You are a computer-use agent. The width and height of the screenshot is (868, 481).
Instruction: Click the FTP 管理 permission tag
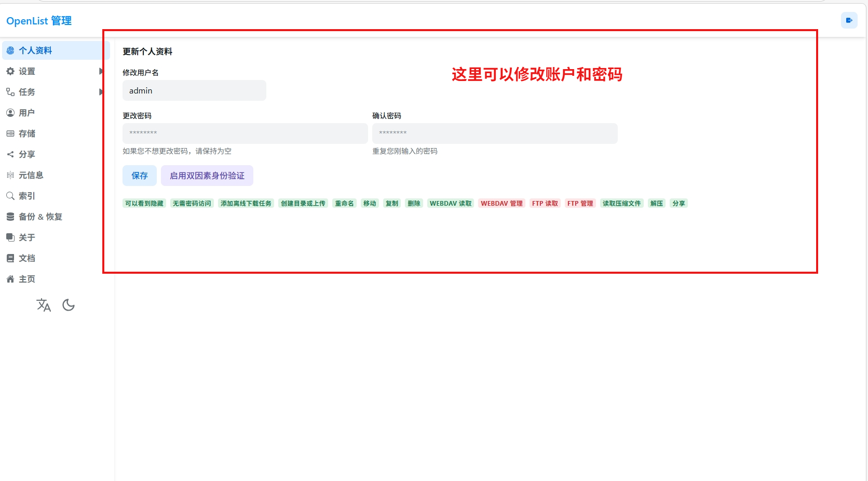580,203
